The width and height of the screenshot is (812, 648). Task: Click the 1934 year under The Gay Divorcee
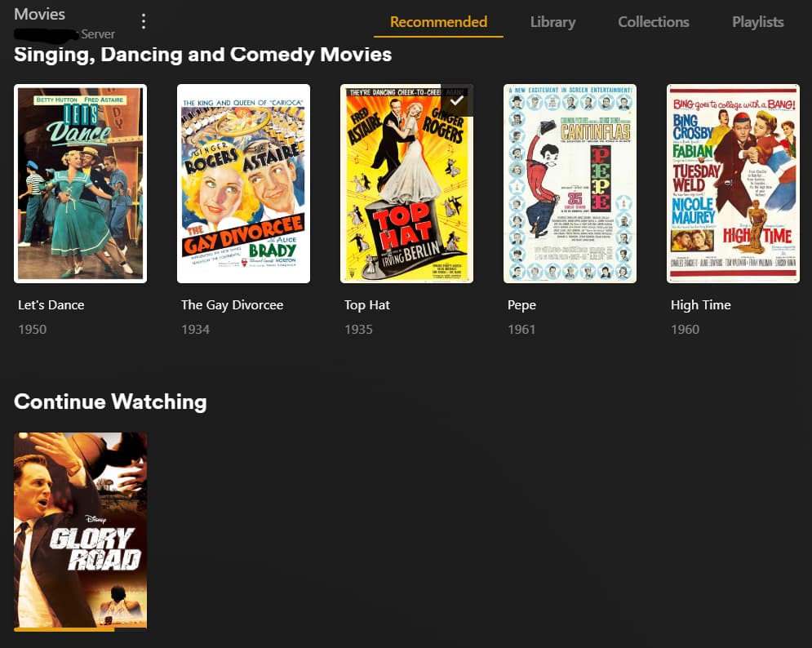pyautogui.click(x=195, y=330)
